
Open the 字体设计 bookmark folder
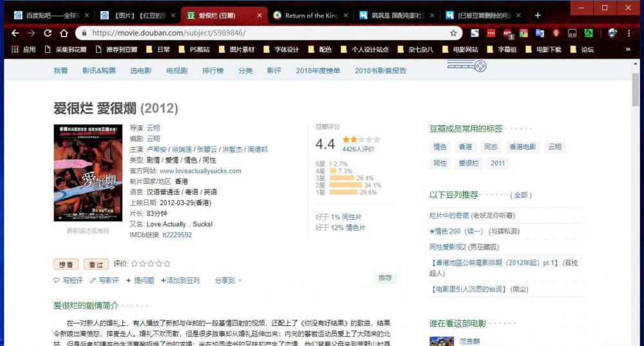(282, 49)
